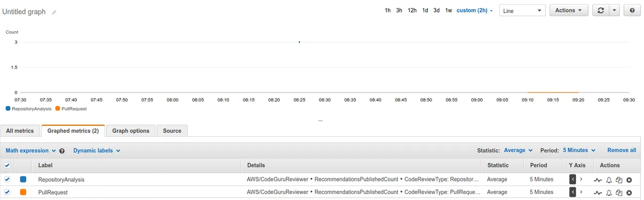Click the PullRequest details text
The width and height of the screenshot is (644, 200).
[363, 192]
